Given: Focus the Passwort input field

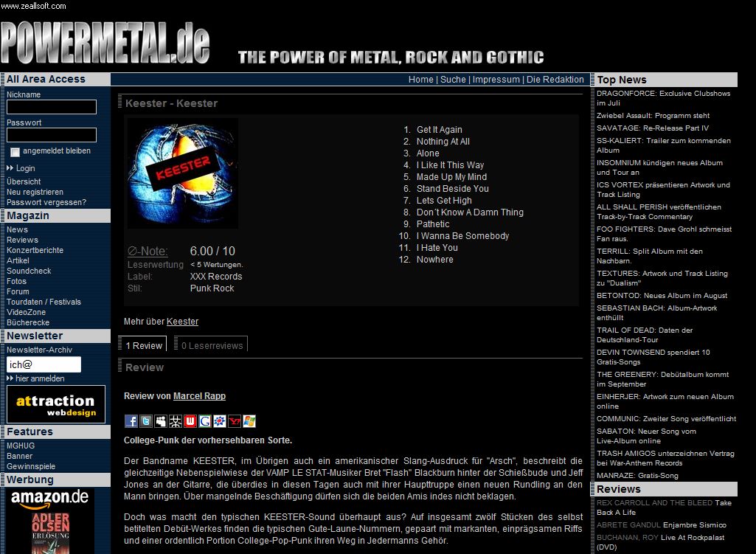Looking at the screenshot, I should coord(52,135).
